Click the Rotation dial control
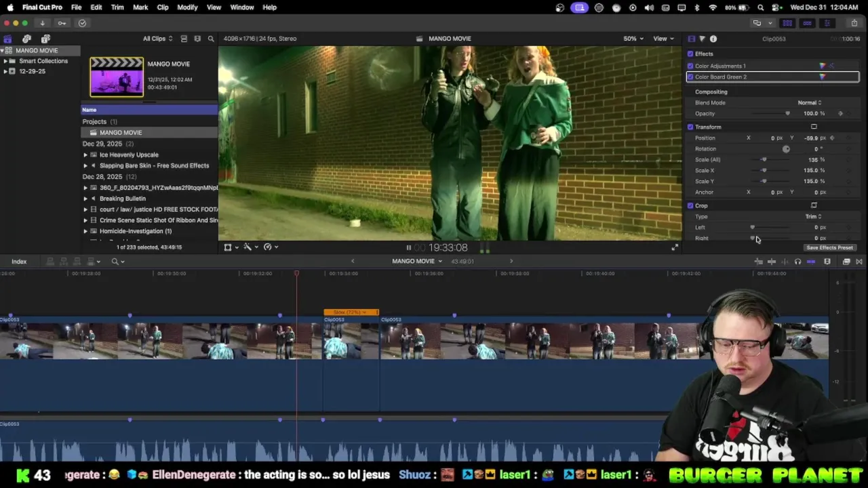Image resolution: width=868 pixels, height=488 pixels. coord(786,148)
